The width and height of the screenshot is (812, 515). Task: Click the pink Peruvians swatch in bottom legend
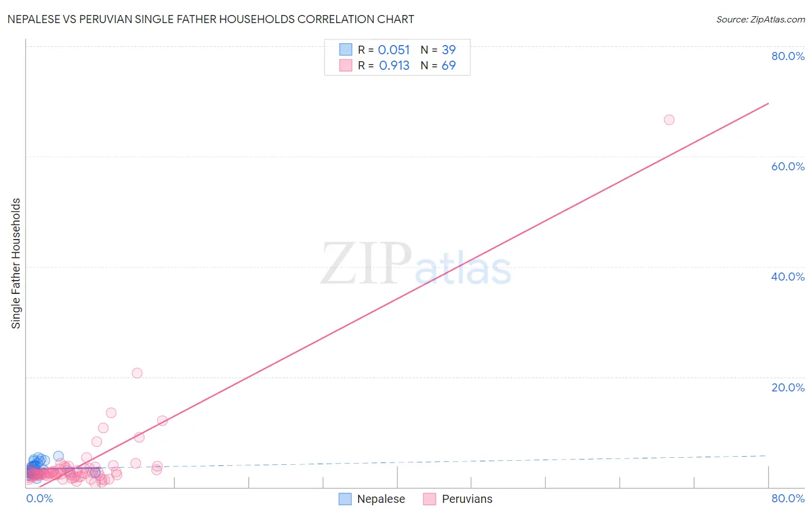[x=429, y=499]
